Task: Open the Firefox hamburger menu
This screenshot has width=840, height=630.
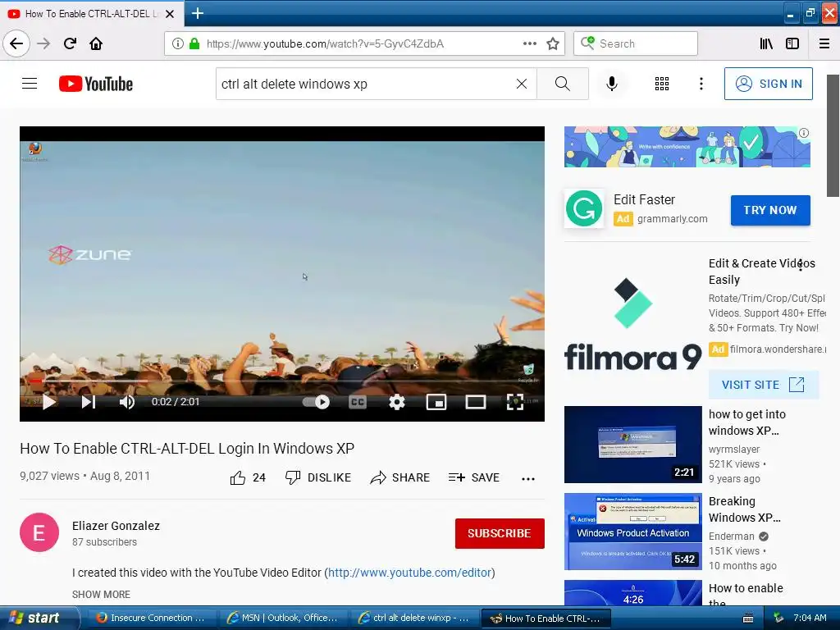Action: click(824, 43)
